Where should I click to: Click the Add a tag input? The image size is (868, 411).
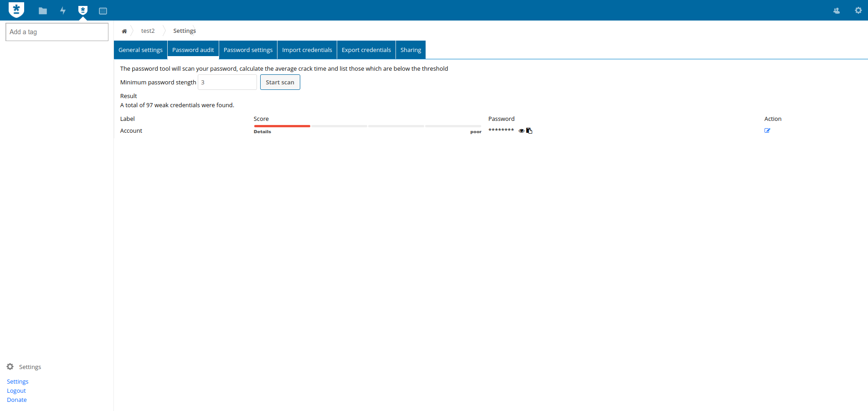pyautogui.click(x=57, y=32)
